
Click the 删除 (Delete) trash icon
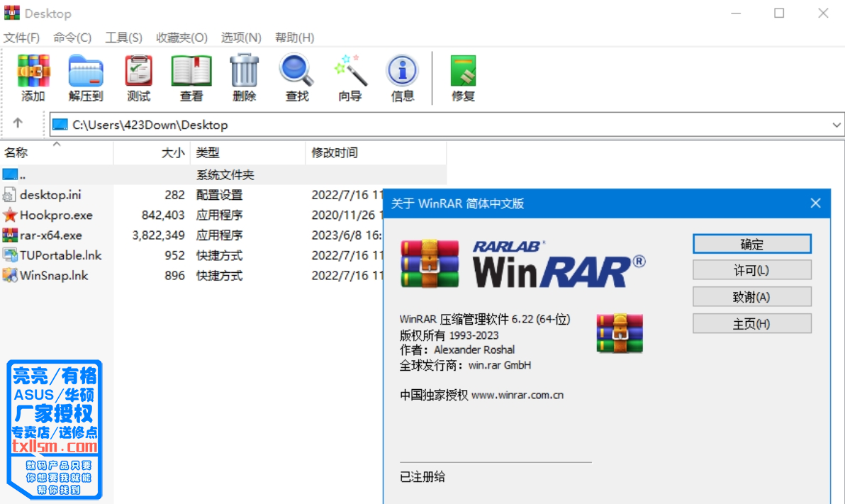click(x=244, y=71)
